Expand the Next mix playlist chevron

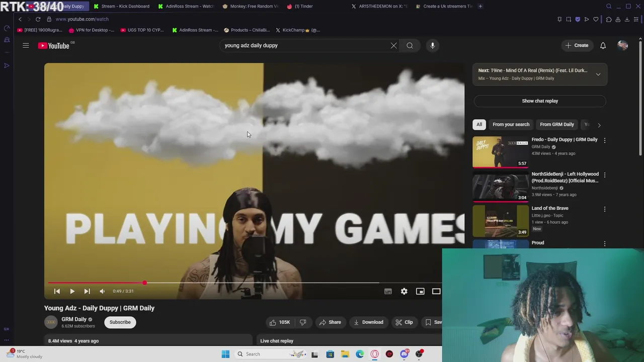[x=598, y=74]
